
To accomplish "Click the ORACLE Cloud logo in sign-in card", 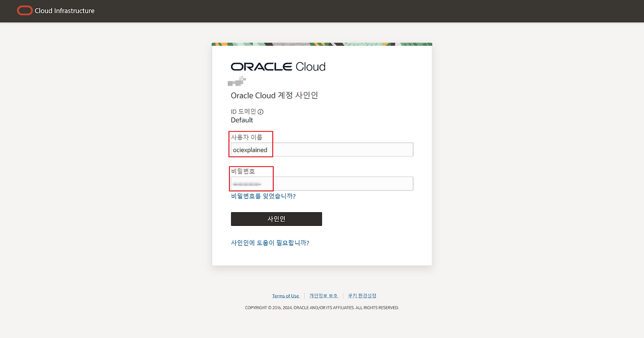I will (x=278, y=67).
